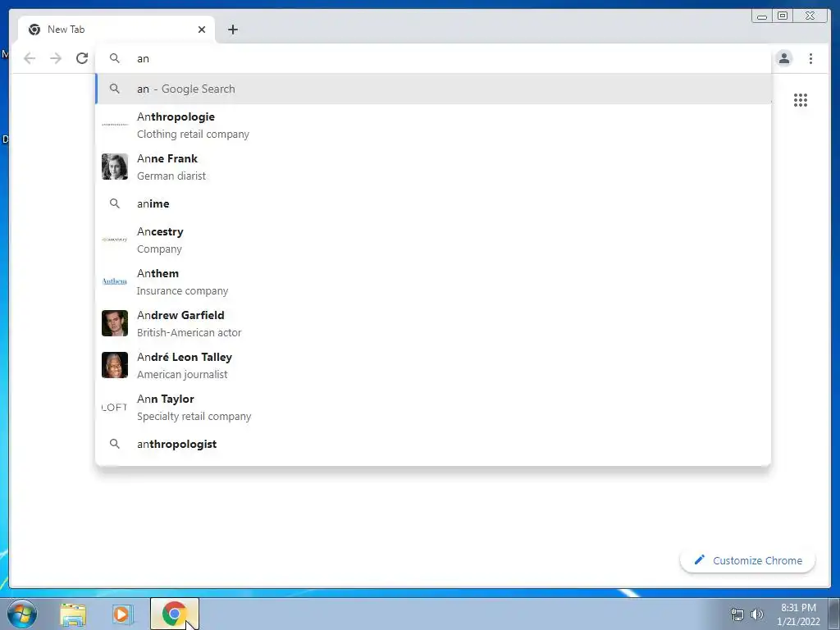840x630 pixels.
Task: Open Windows Media Player from taskbar
Action: pyautogui.click(x=121, y=614)
